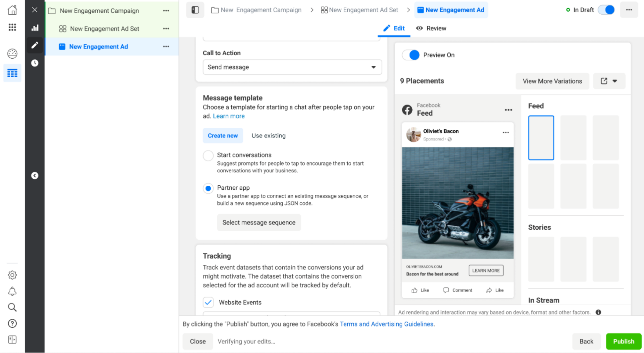644x353 pixels.
Task: Click the Like thumbs-up in ad preview
Action: click(x=420, y=290)
